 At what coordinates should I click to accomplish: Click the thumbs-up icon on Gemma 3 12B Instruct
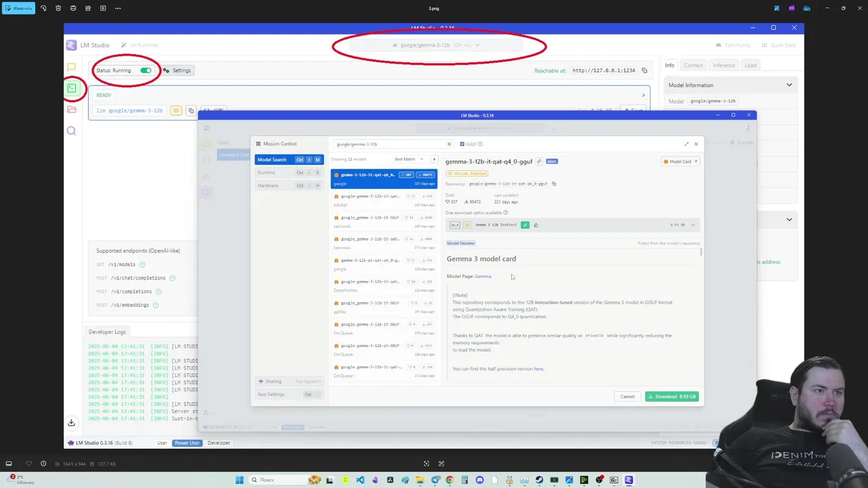(x=536, y=225)
